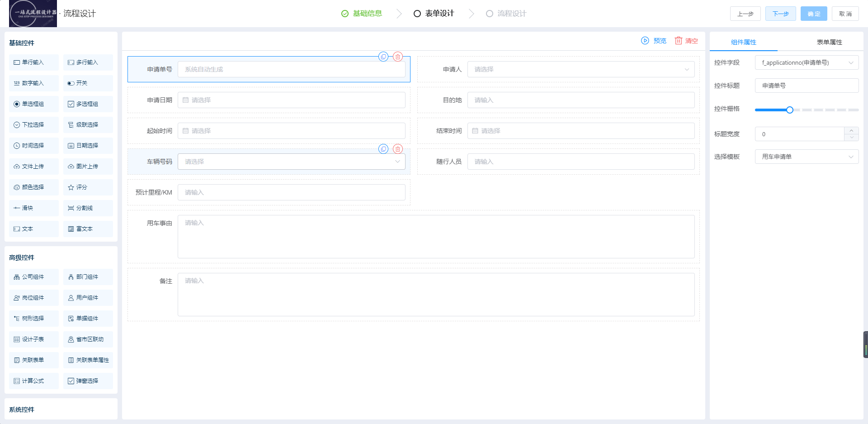This screenshot has height=424, width=868.
Task: Select the 关联表单 control
Action: pos(34,360)
